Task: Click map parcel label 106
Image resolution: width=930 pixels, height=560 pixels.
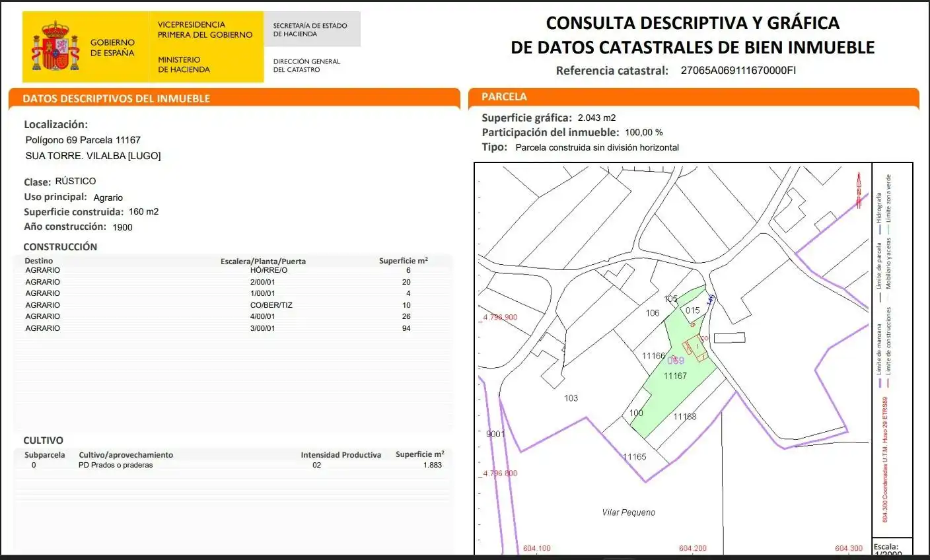Action: [653, 313]
